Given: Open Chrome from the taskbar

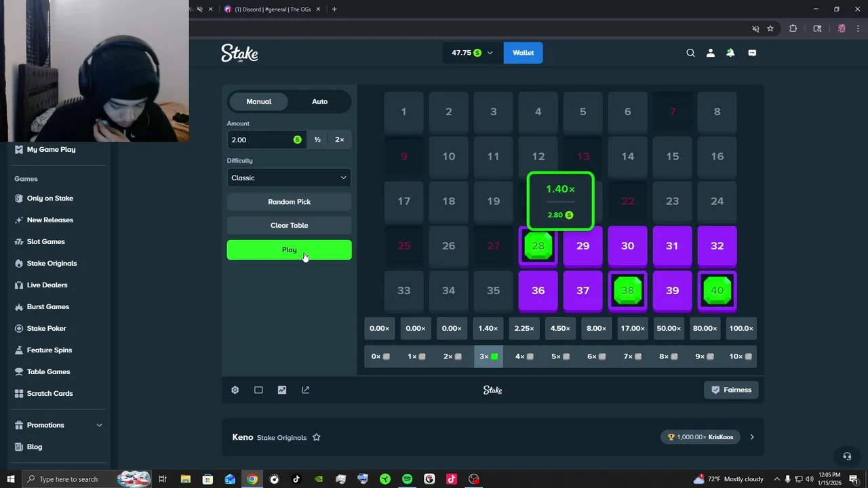Looking at the screenshot, I should [252, 479].
